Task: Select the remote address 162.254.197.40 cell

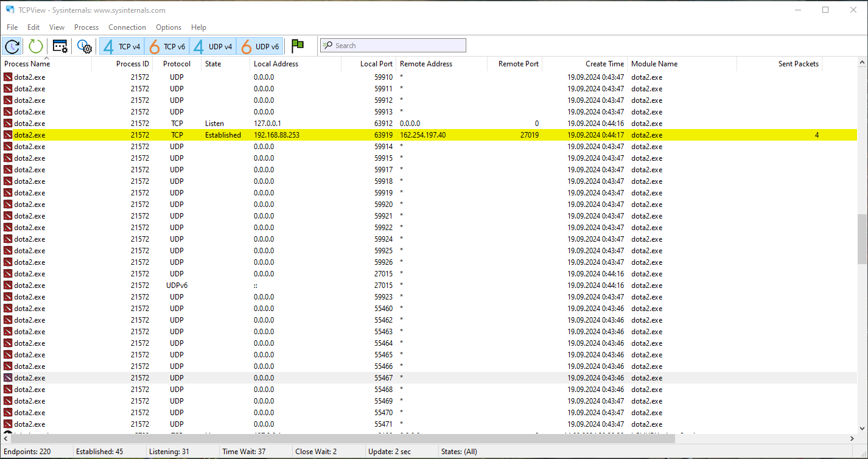Action: point(422,135)
